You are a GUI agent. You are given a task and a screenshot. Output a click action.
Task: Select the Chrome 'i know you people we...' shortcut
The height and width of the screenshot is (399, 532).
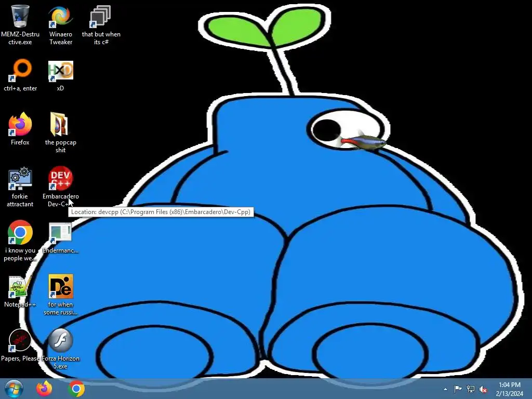click(20, 232)
